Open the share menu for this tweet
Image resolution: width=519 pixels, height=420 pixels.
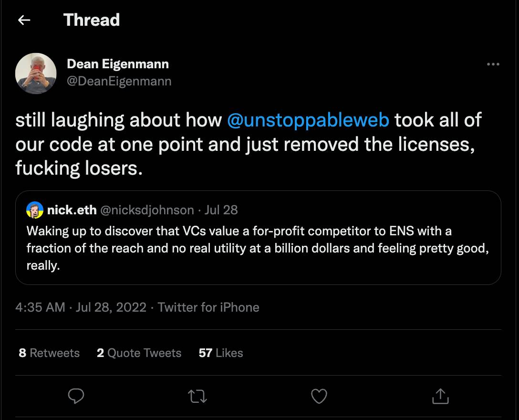point(440,396)
